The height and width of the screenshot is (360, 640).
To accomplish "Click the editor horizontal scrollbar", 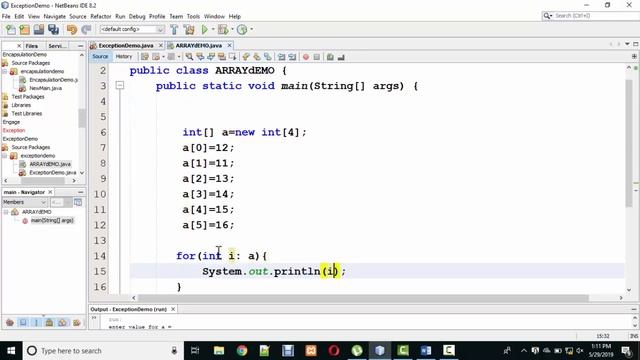I will (x=363, y=298).
